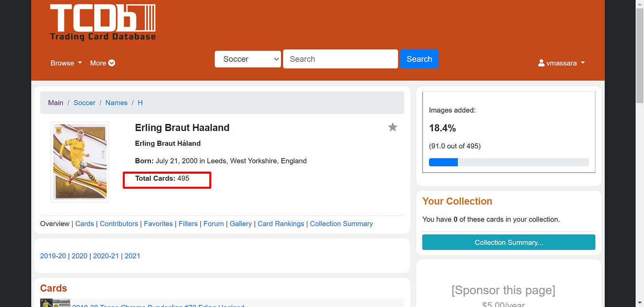Open the Forum tab

coord(214,224)
